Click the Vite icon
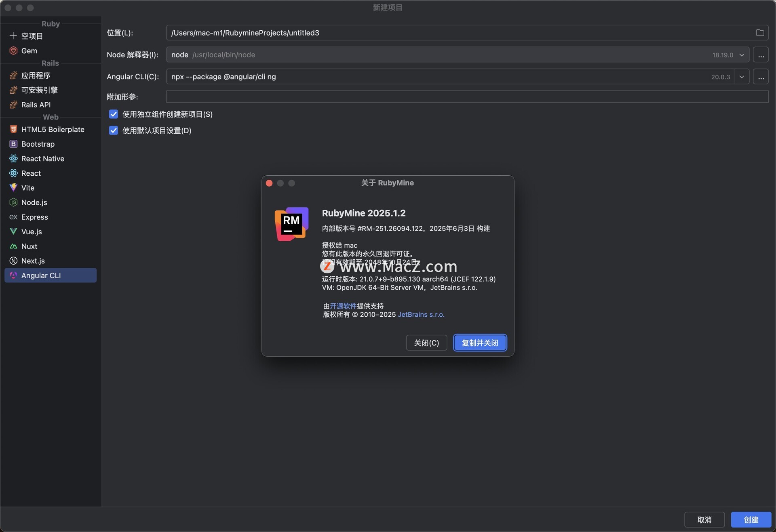Screen dimensions: 776x532 click(13, 187)
